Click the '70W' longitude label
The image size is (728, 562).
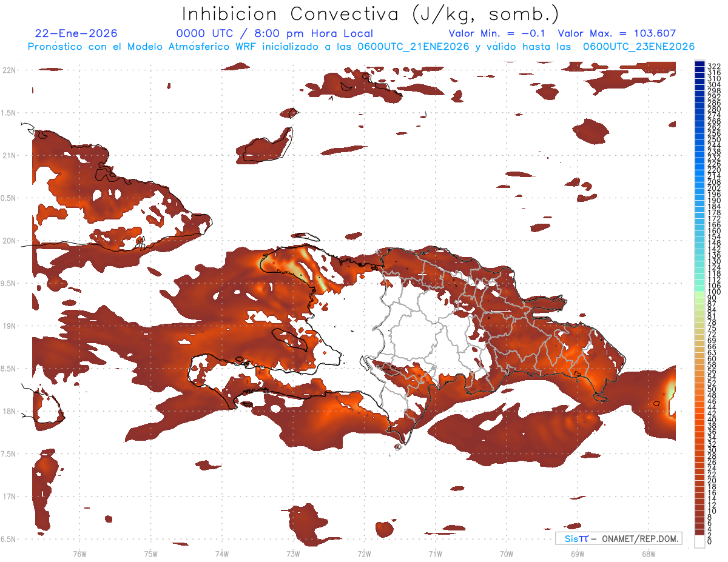(507, 553)
